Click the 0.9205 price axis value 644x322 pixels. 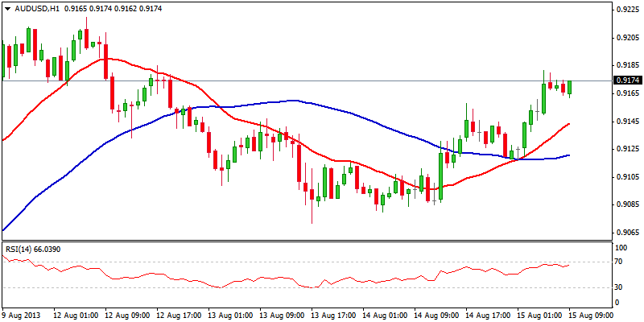(x=628, y=38)
